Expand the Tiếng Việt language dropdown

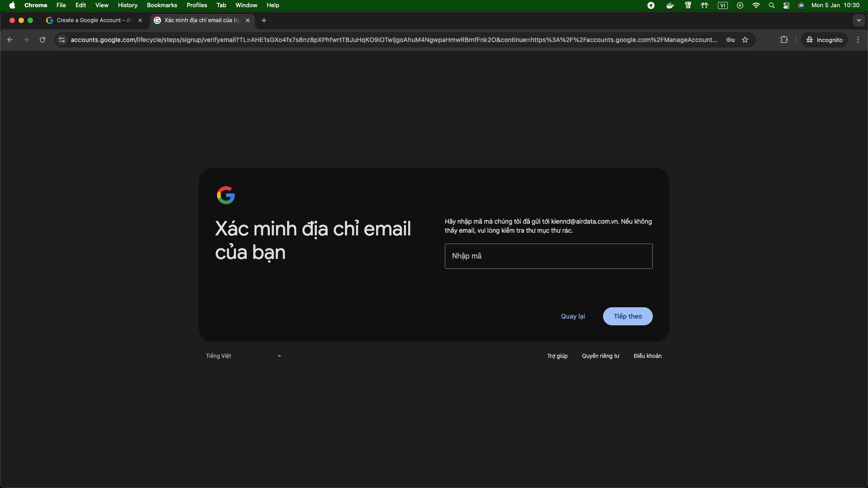(244, 356)
